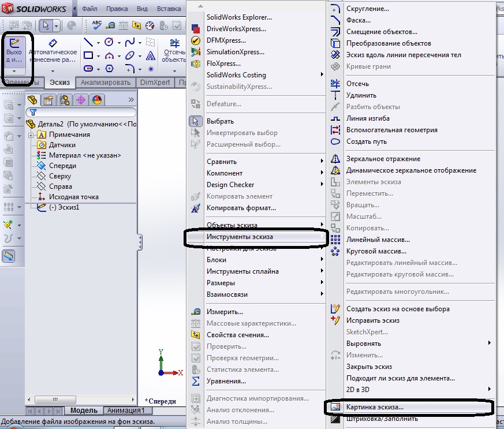The image size is (504, 429).
Task: Switch to the DimXpert ribbon tab
Action: point(155,83)
